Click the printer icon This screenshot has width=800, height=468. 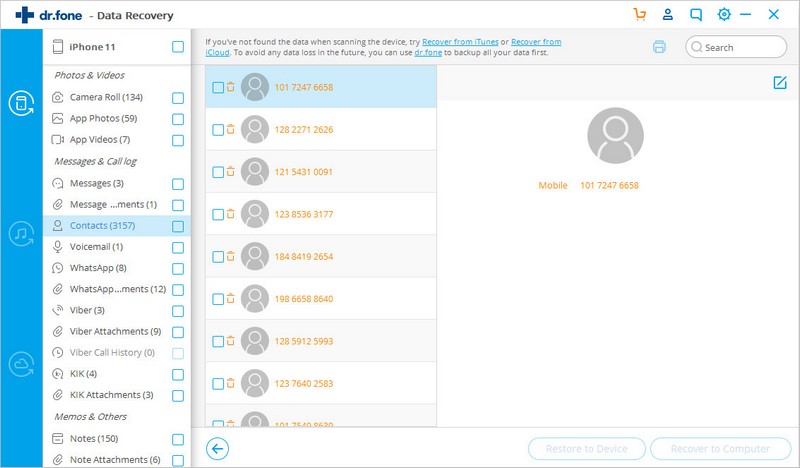[x=659, y=47]
